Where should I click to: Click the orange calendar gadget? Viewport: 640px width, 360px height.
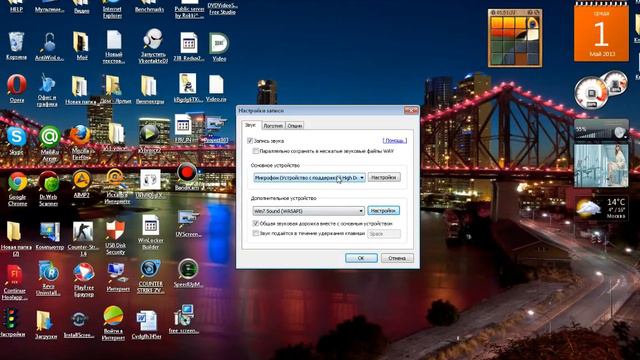[601, 33]
